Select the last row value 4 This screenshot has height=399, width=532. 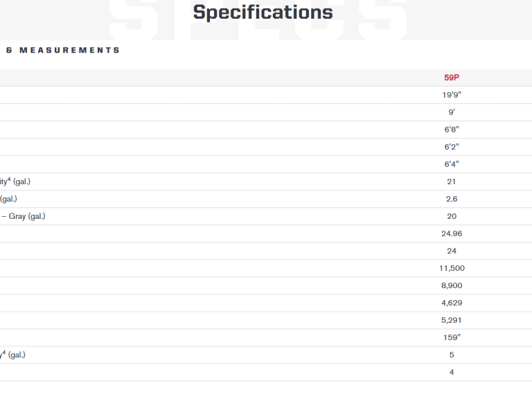pyautogui.click(x=452, y=372)
